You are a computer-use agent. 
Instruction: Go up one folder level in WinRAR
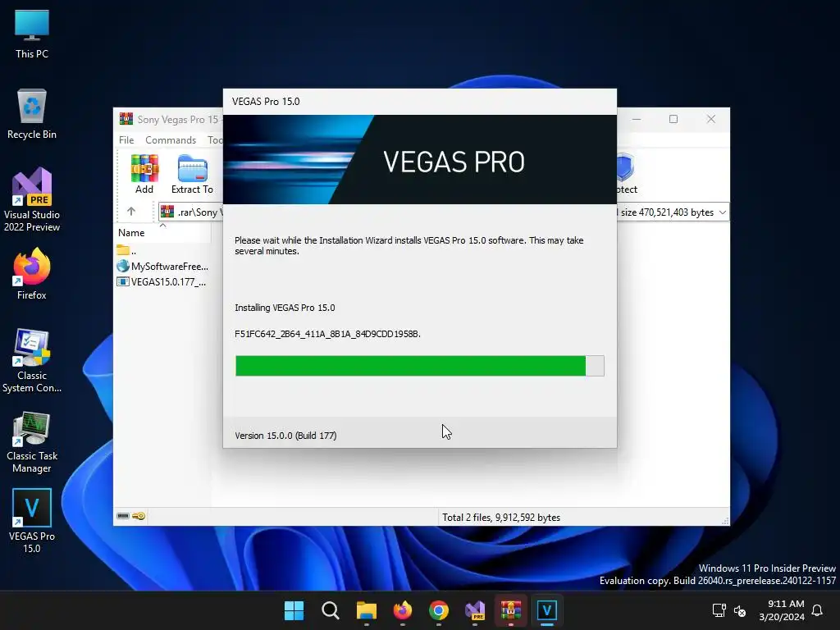[131, 212]
